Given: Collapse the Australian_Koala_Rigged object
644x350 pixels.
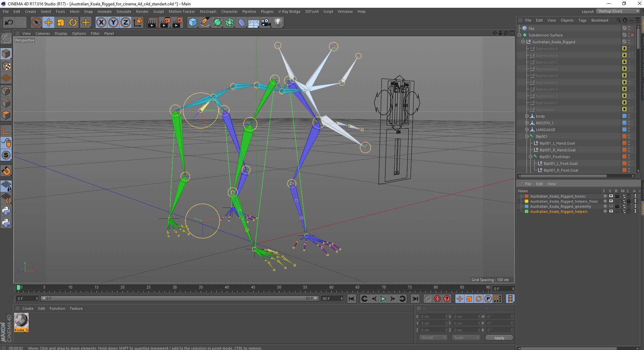Looking at the screenshot, I should click(x=523, y=42).
